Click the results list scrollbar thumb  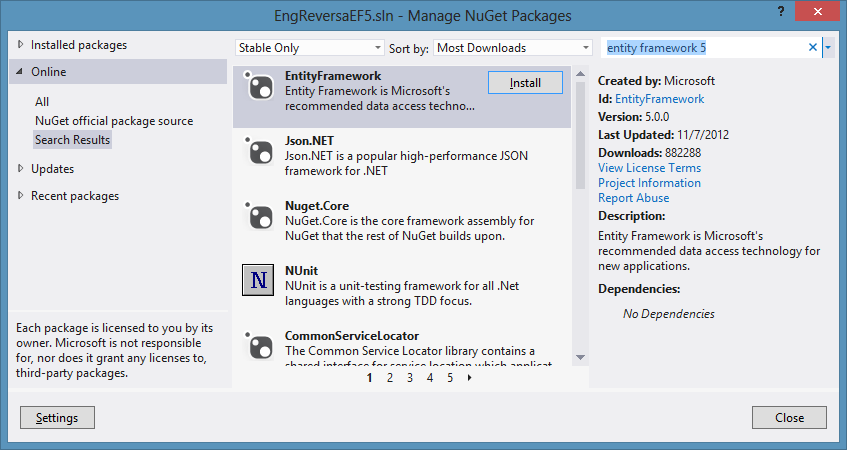pos(580,135)
